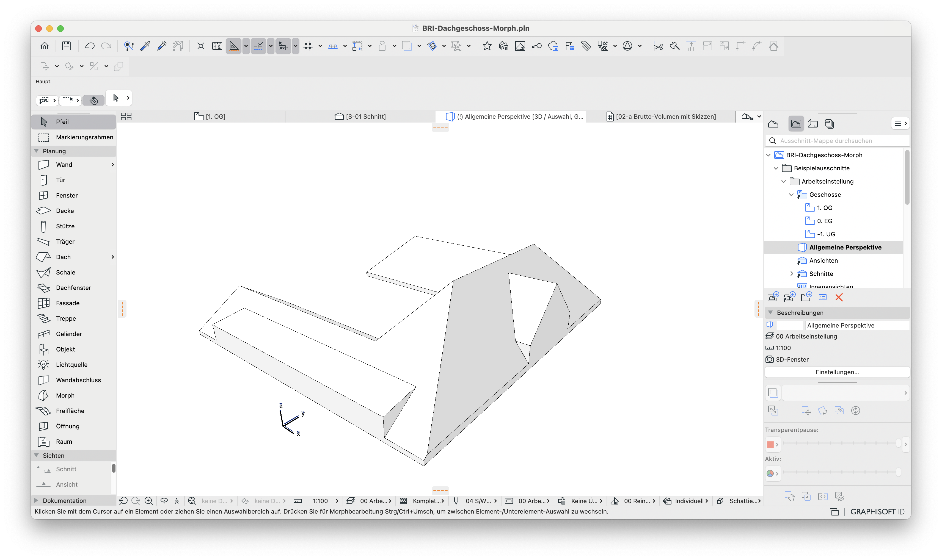Collapse the Sichten section
Viewport: 942px width, 560px height.
click(x=37, y=456)
